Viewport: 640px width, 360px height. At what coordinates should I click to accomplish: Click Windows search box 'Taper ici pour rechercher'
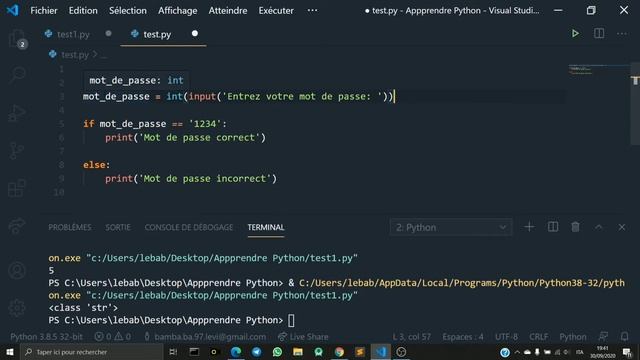92,352
